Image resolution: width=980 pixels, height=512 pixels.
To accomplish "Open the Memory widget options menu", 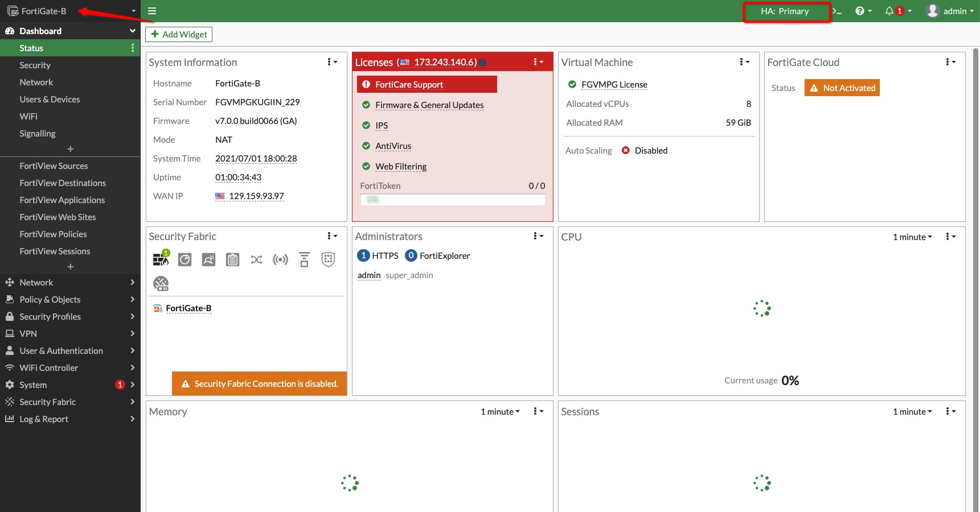I will pos(539,411).
